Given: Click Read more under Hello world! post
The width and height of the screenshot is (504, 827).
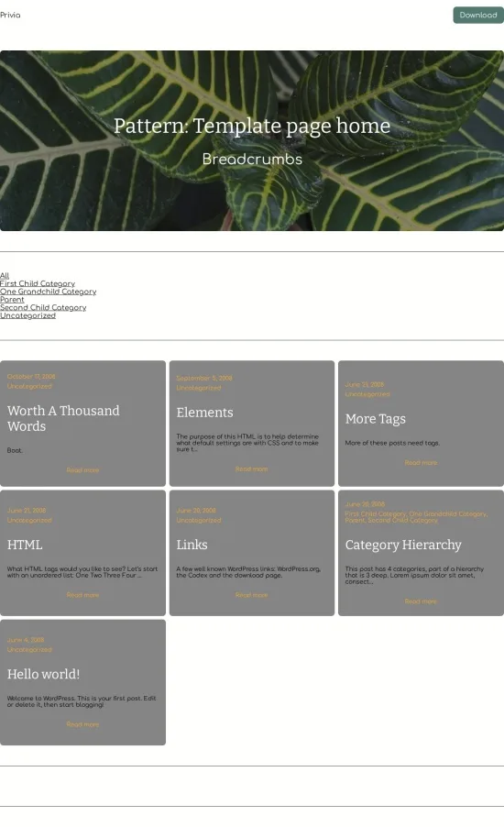Looking at the screenshot, I should [x=82, y=724].
